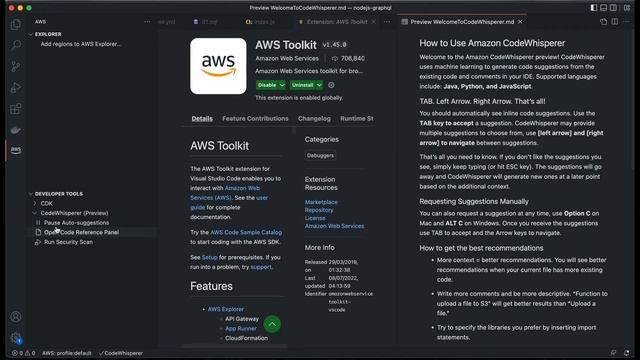Open the License resource link
The width and height of the screenshot is (640, 360).
(x=315, y=218)
